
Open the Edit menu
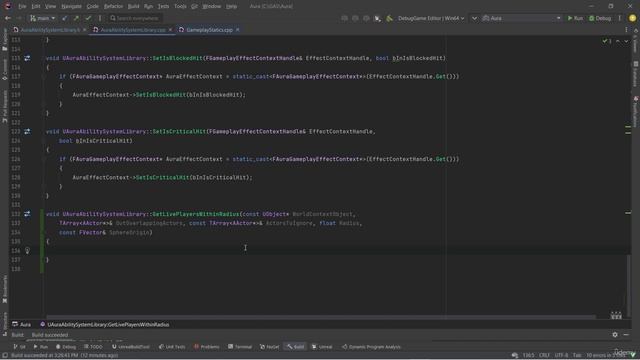[x=36, y=6]
